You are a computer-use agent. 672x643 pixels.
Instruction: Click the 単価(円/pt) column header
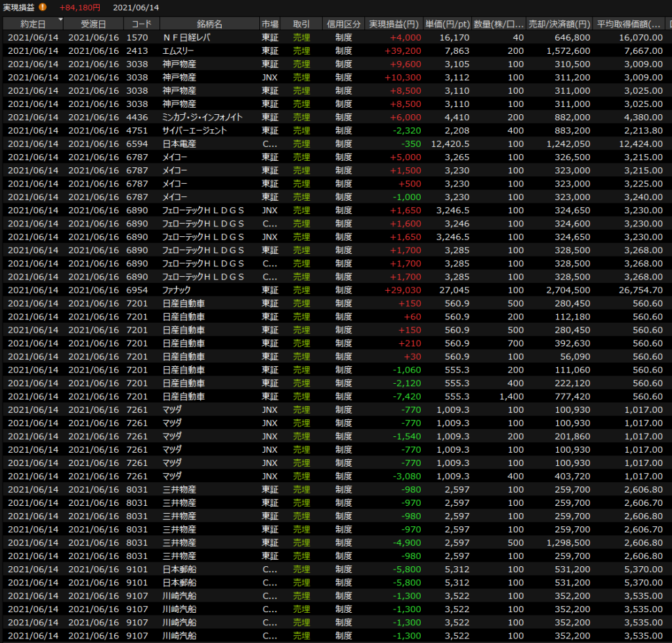point(448,24)
